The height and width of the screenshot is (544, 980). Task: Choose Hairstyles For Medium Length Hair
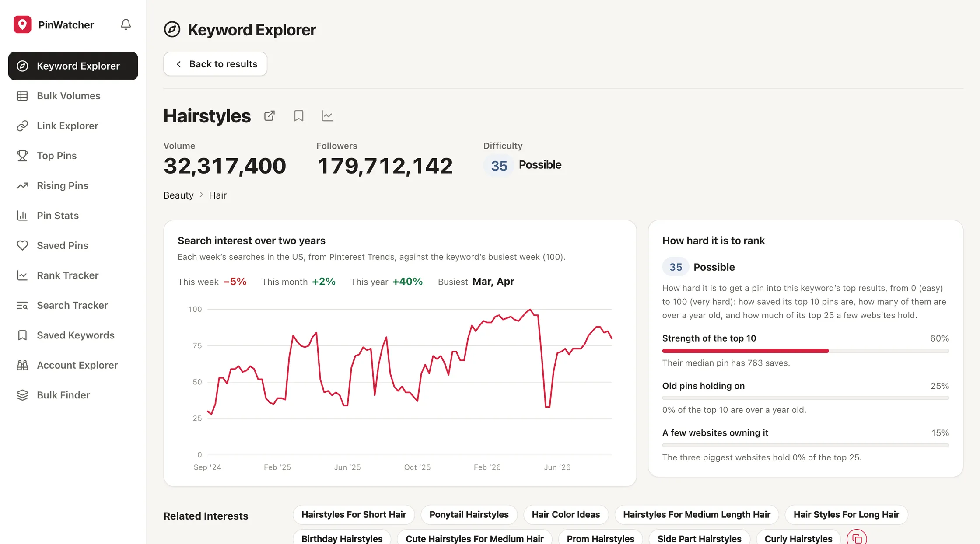[x=696, y=515]
